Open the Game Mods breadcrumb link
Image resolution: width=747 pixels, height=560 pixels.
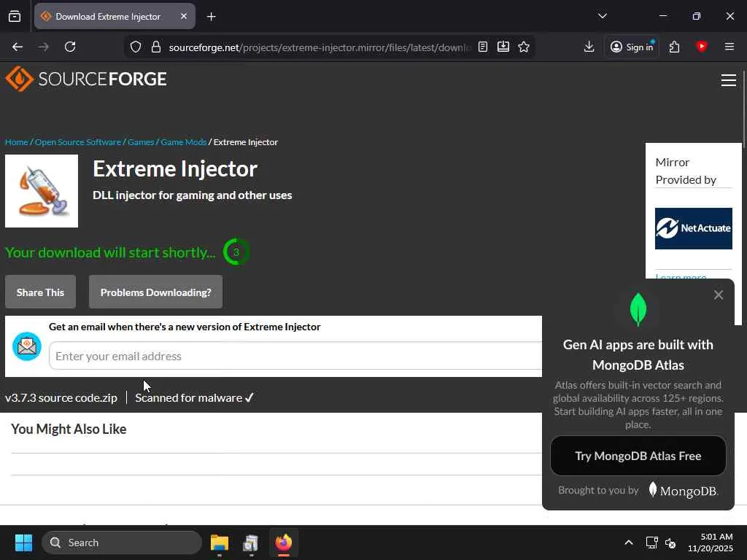(x=183, y=142)
